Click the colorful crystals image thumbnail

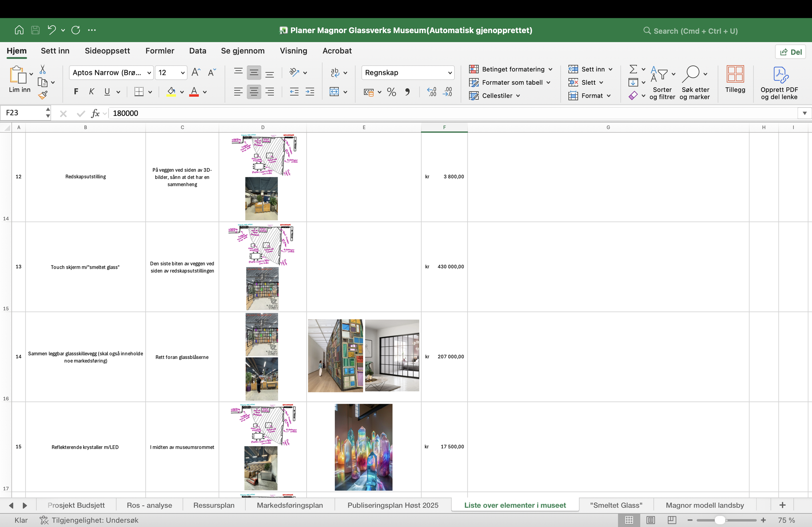(x=363, y=447)
